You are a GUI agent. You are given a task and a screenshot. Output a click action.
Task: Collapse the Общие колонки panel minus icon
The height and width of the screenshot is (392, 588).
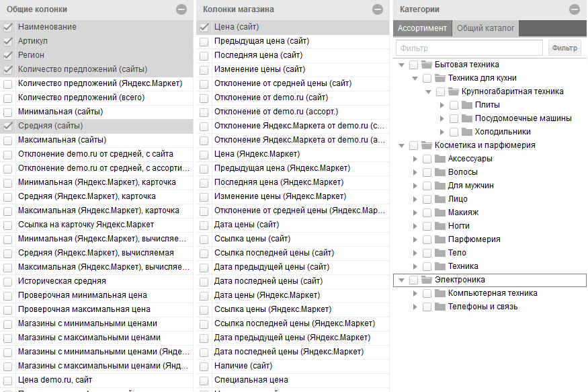pos(181,9)
